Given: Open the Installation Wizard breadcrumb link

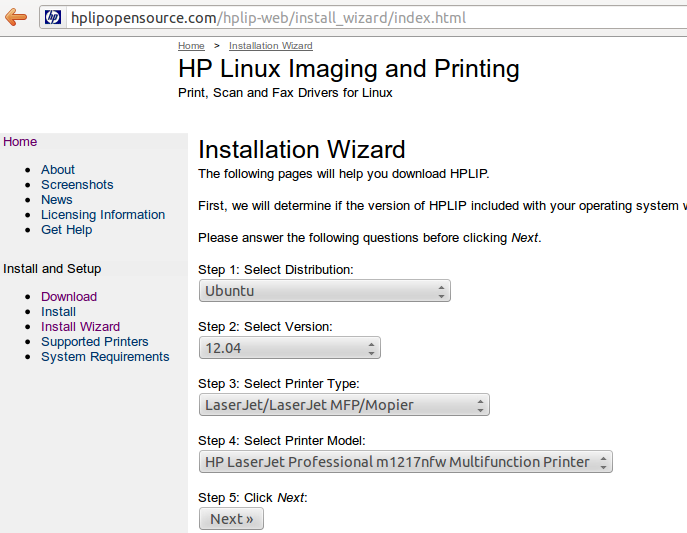Looking at the screenshot, I should 271,46.
